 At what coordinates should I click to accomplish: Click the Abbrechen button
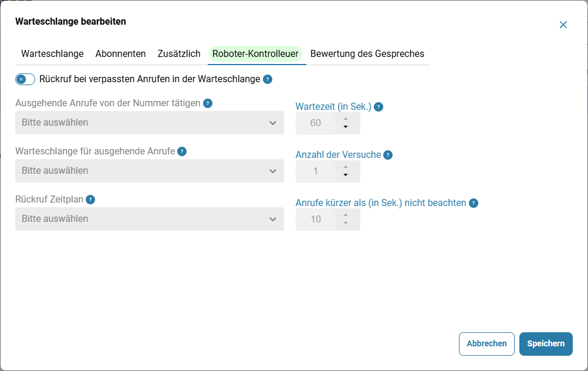486,343
